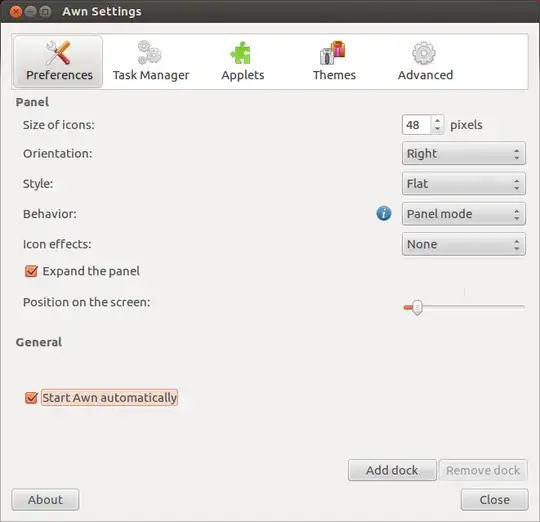Open the Style dropdown showing Flat

464,184
